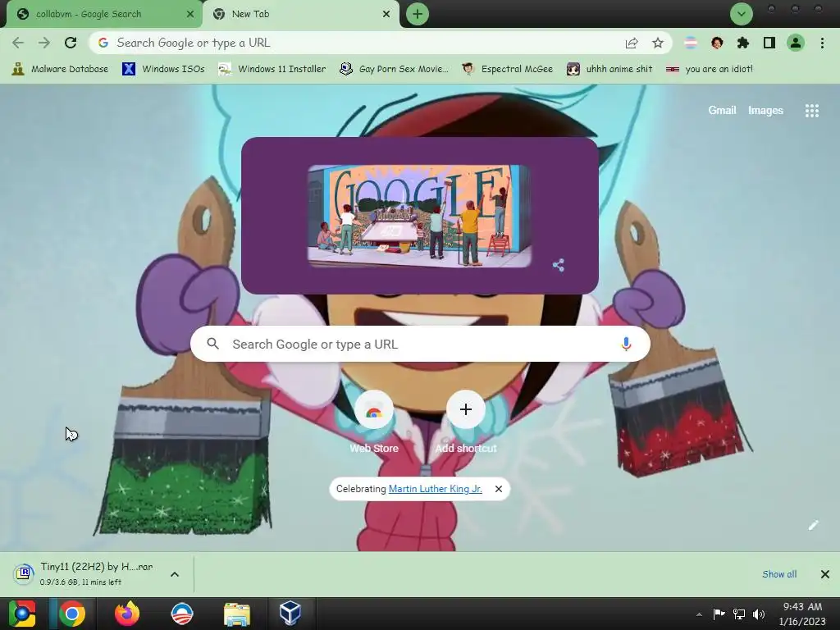840x630 pixels.
Task: Switch to Chrome in the taskbar
Action: point(72,614)
